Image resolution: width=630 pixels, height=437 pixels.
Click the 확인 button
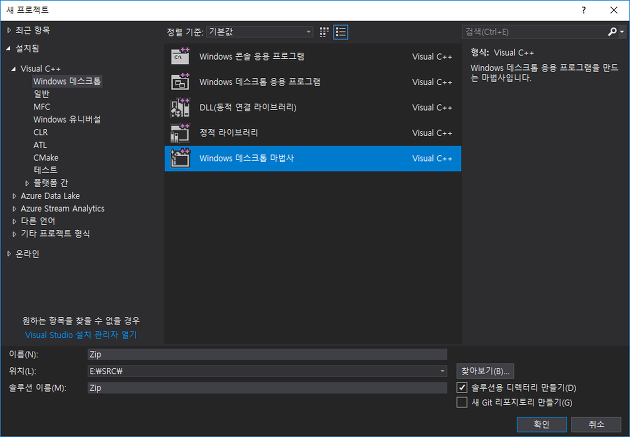(542, 424)
